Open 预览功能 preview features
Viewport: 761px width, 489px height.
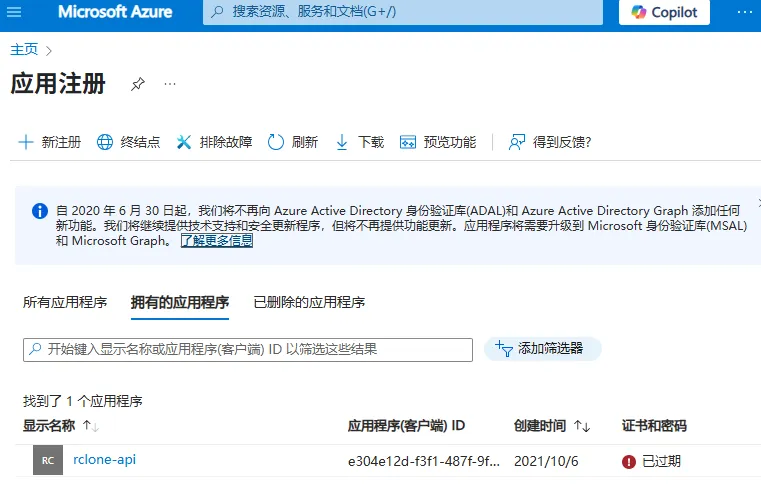pos(438,142)
